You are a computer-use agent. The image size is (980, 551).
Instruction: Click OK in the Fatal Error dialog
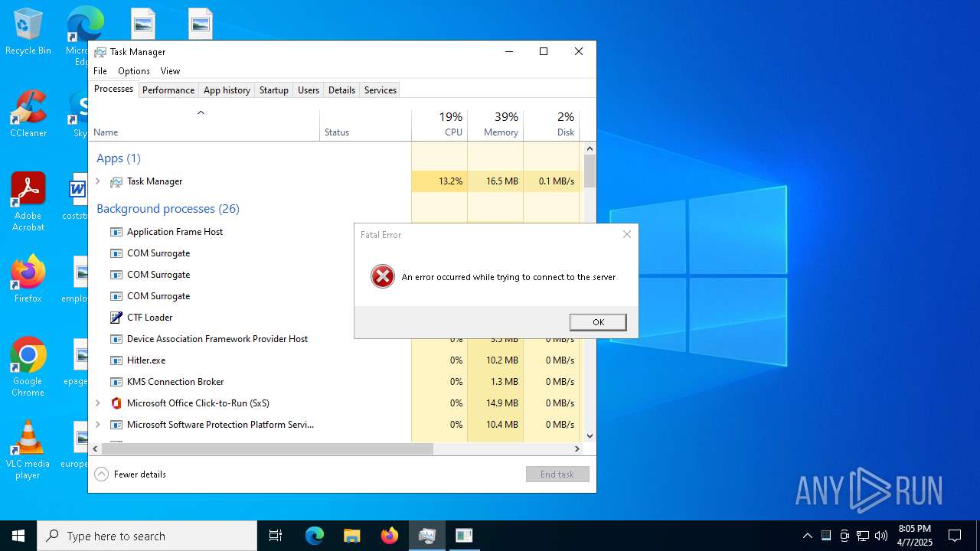[598, 322]
